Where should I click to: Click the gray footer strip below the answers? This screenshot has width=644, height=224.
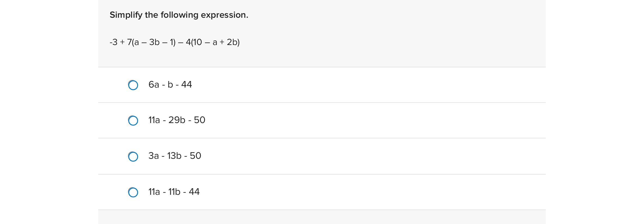pyautogui.click(x=322, y=217)
